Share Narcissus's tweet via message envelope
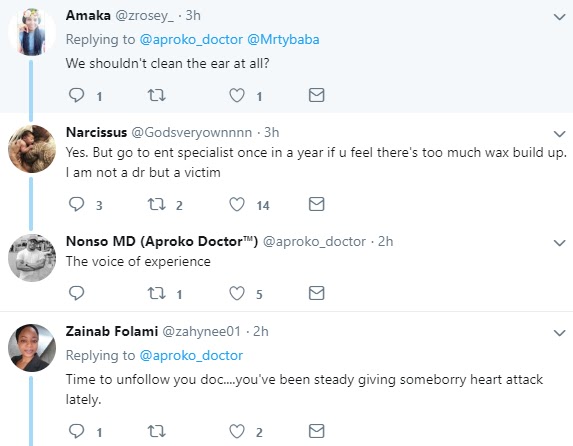The image size is (573, 446). coord(316,204)
